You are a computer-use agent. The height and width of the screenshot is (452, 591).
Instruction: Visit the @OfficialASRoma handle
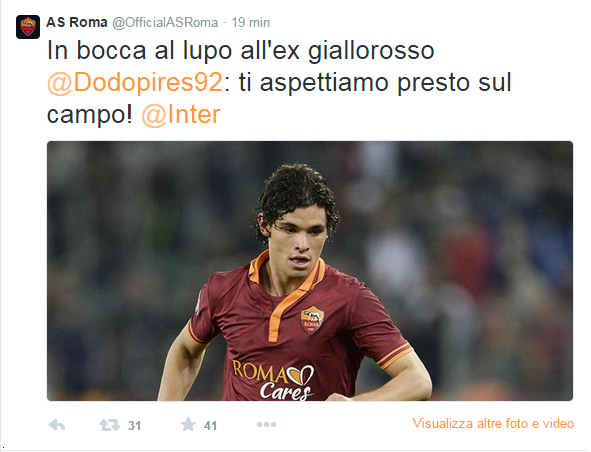coord(165,23)
